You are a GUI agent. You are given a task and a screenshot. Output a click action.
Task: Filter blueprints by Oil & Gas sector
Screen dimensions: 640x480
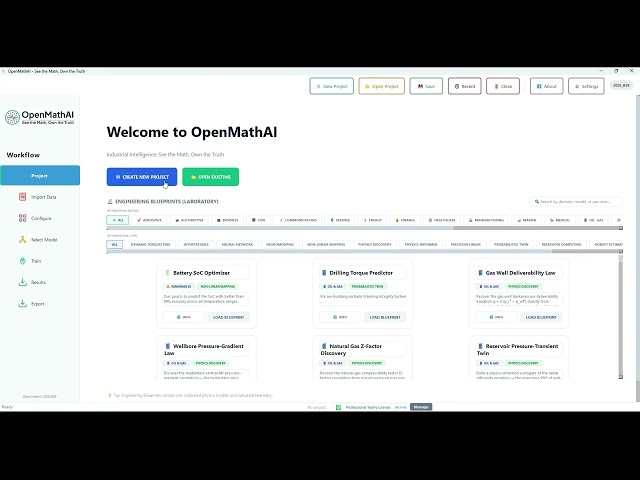click(x=593, y=220)
